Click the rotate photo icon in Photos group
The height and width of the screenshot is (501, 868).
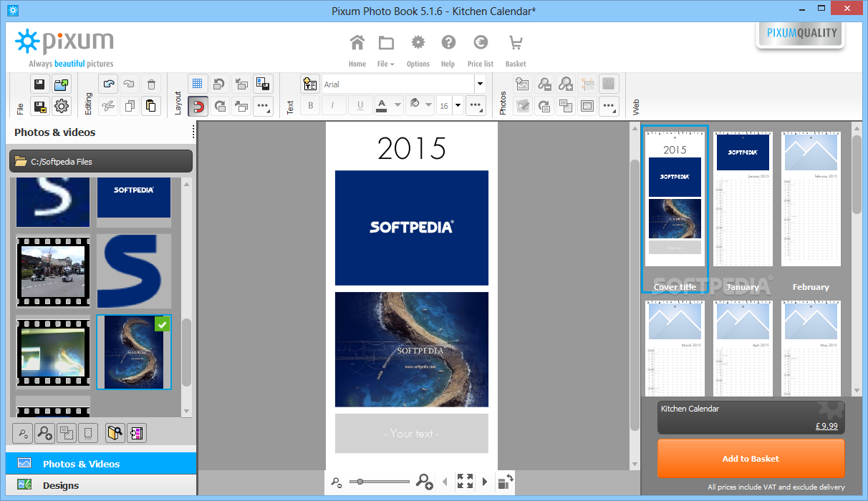click(544, 107)
